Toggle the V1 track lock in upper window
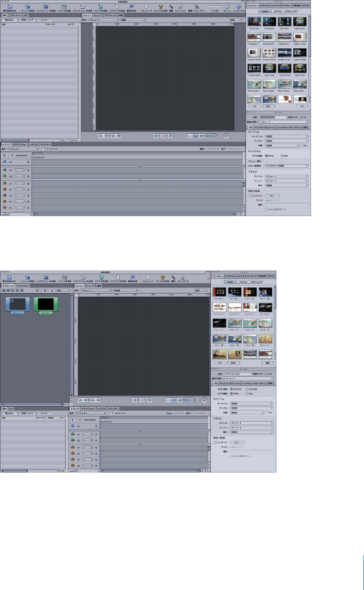Image resolution: width=364 pixels, height=590 pixels. point(28,162)
